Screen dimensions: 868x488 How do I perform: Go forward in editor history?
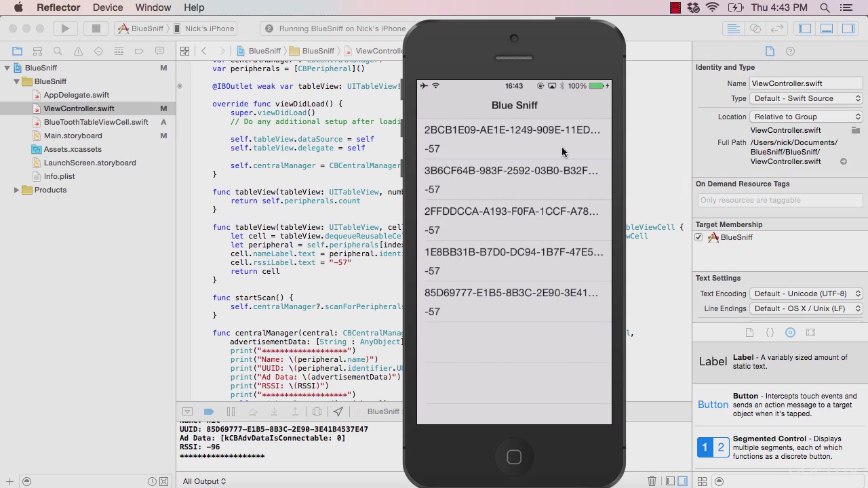click(223, 51)
